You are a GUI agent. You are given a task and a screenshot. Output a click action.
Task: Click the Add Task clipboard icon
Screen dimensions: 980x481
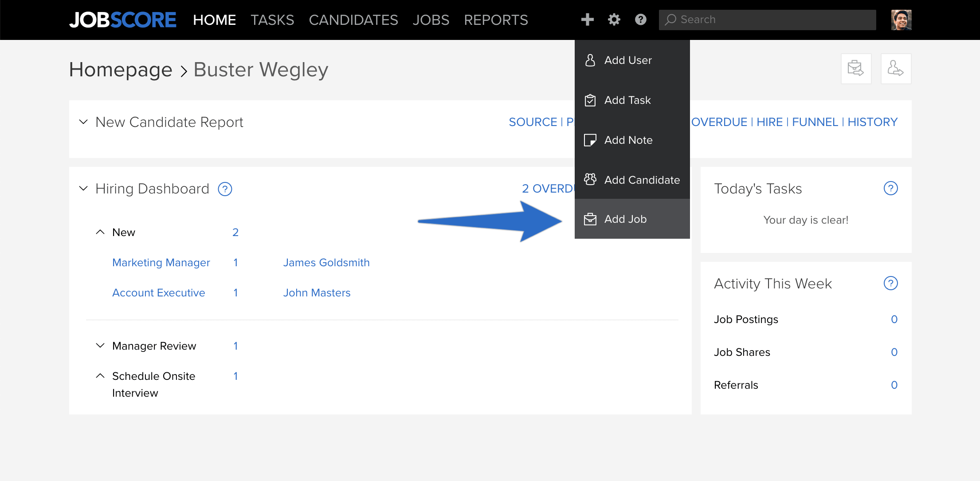(590, 100)
